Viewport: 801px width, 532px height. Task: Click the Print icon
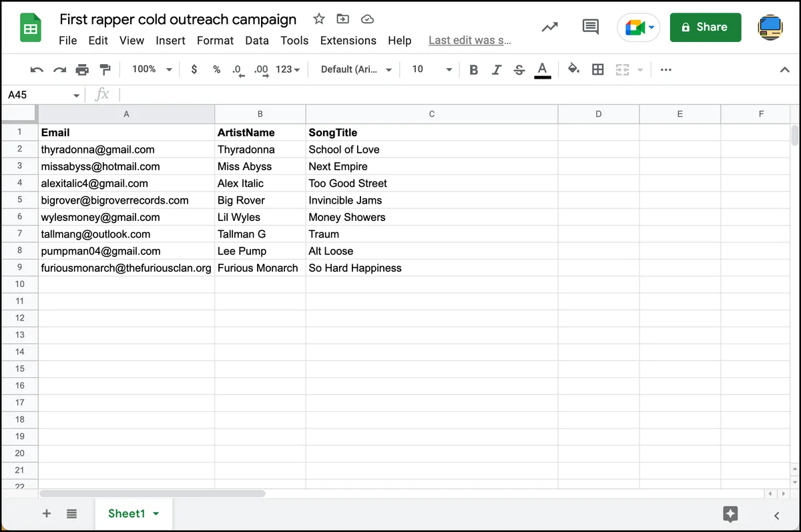[x=82, y=69]
